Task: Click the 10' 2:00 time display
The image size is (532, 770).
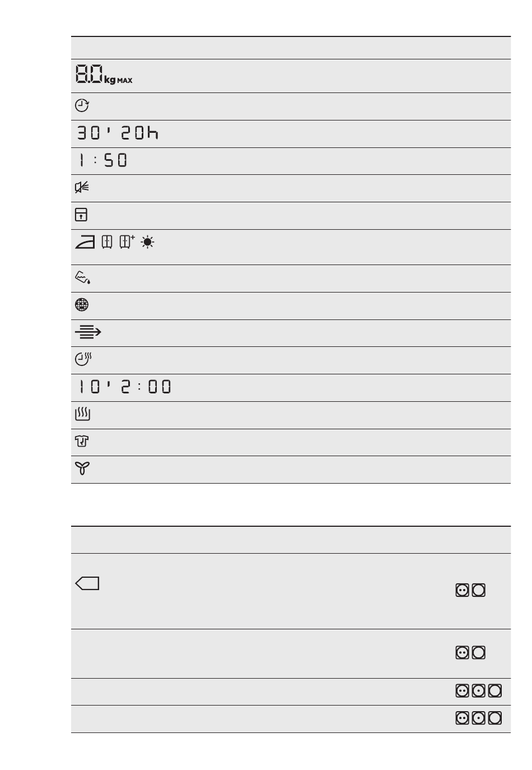Action: pyautogui.click(x=124, y=387)
